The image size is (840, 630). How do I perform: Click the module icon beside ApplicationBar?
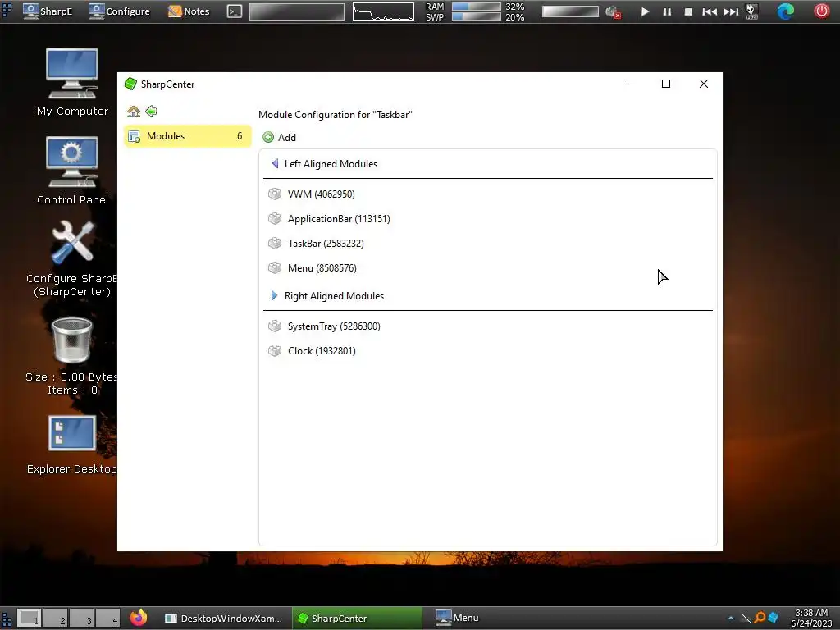(x=275, y=218)
